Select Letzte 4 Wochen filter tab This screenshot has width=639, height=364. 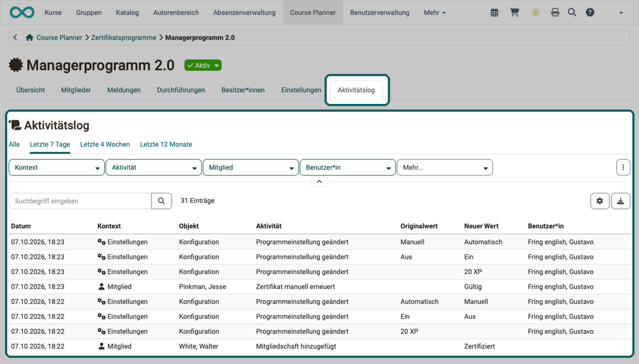click(104, 144)
